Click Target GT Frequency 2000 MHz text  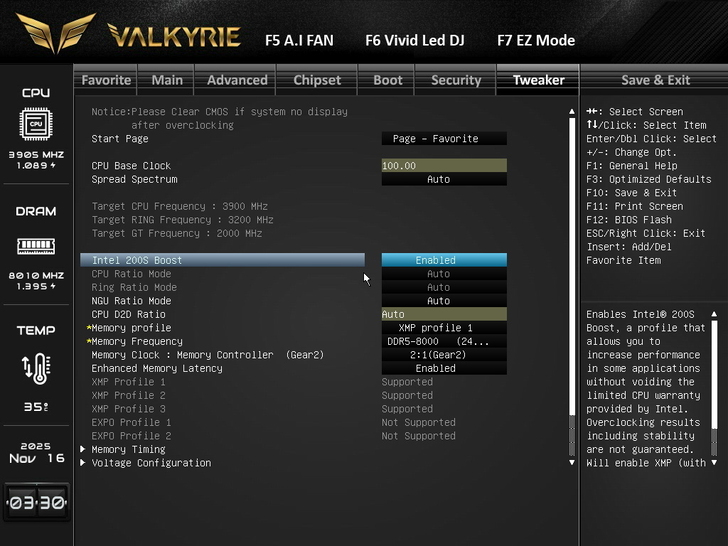[177, 233]
